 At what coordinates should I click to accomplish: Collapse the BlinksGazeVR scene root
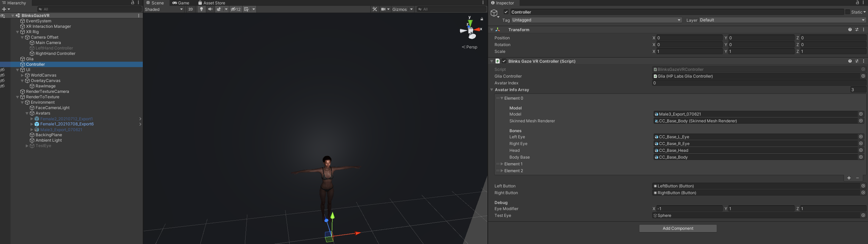click(13, 16)
